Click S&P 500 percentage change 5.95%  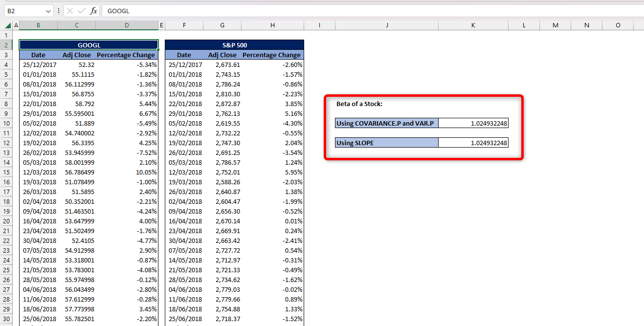[272, 172]
